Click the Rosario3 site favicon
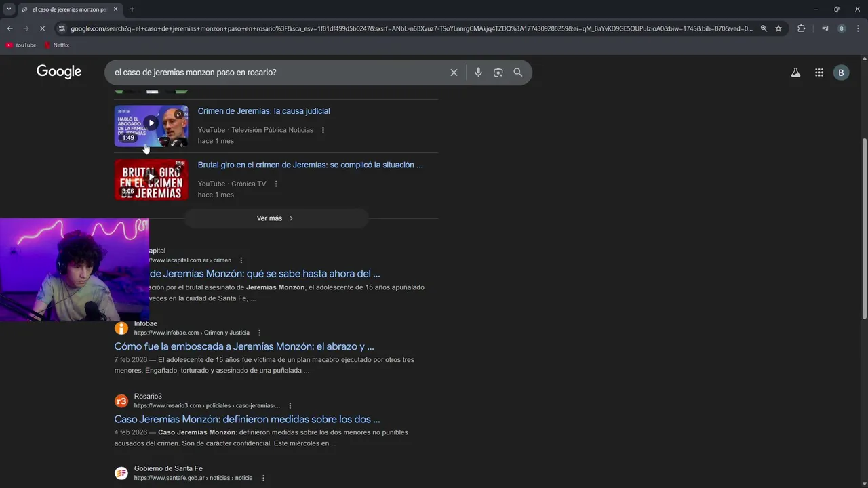 121,401
